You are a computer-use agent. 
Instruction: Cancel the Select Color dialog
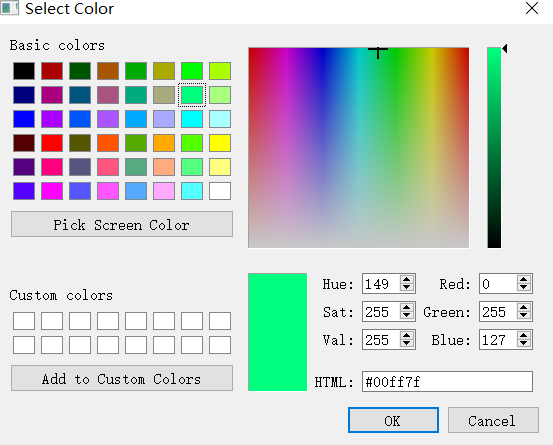[493, 420]
